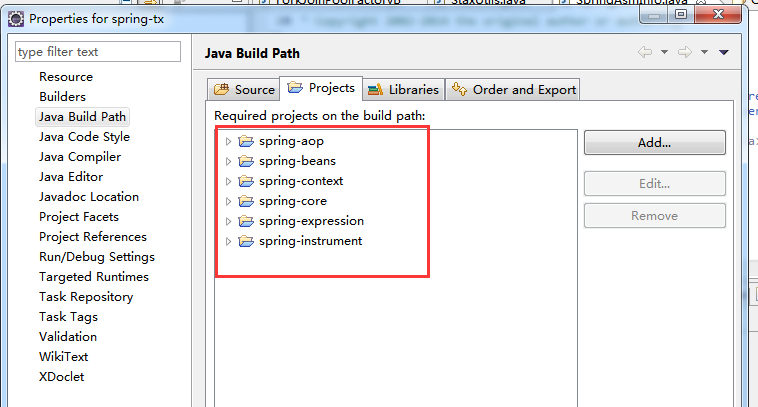
Task: Open the forward history dropdown arrow
Action: coord(704,52)
